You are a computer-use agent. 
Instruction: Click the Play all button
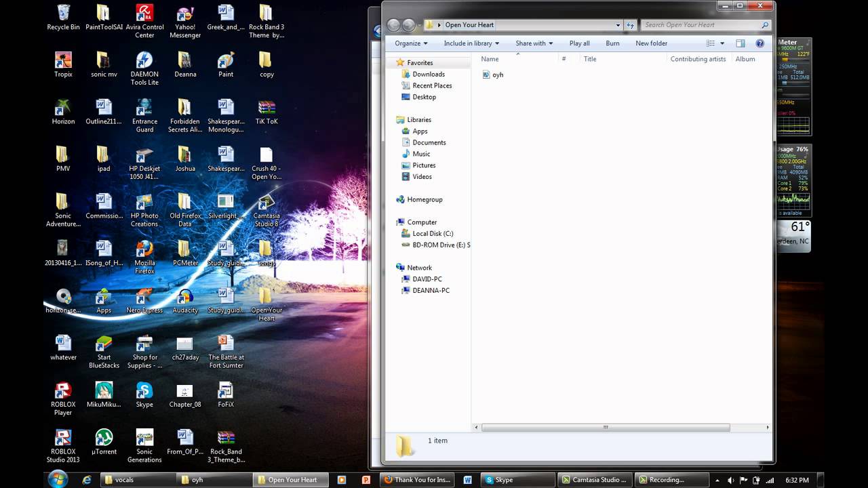[x=579, y=43]
